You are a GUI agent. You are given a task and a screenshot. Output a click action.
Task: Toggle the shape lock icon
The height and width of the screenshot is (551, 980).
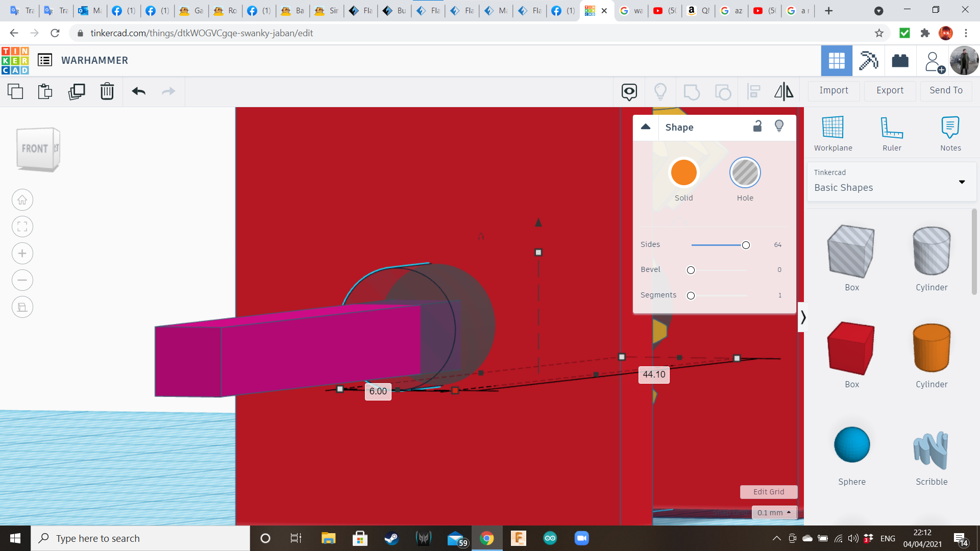[x=757, y=127]
